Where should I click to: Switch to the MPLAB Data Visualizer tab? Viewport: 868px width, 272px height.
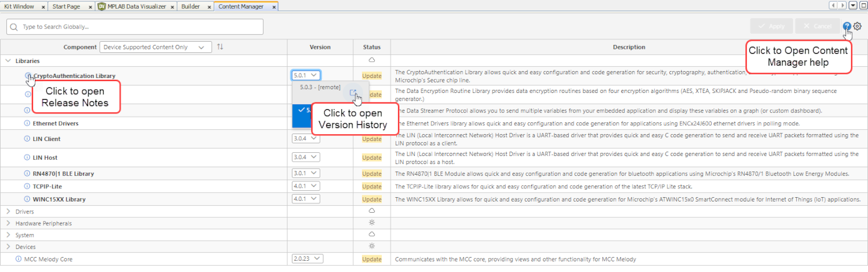(135, 6)
